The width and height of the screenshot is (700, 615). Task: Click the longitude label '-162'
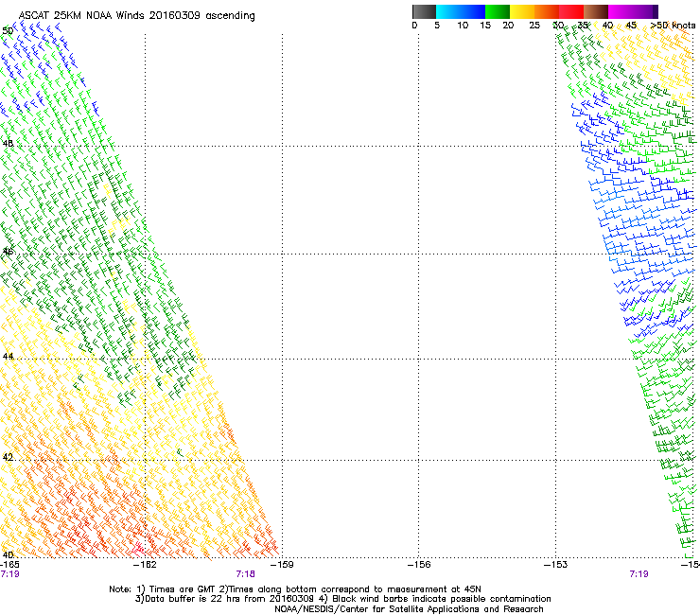point(146,565)
